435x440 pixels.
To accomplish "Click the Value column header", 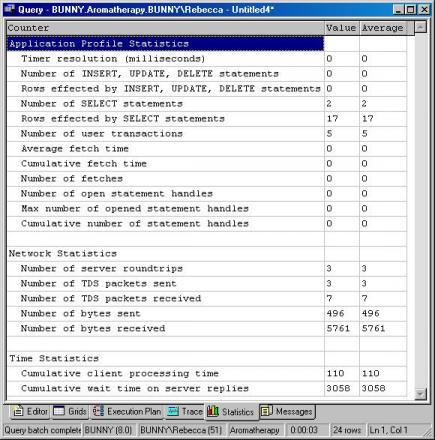I will [342, 28].
